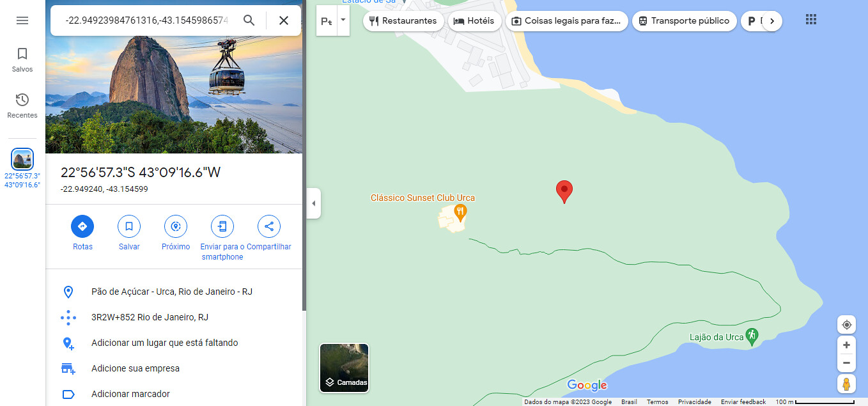
Task: Open Salvos saved places
Action: click(x=22, y=59)
